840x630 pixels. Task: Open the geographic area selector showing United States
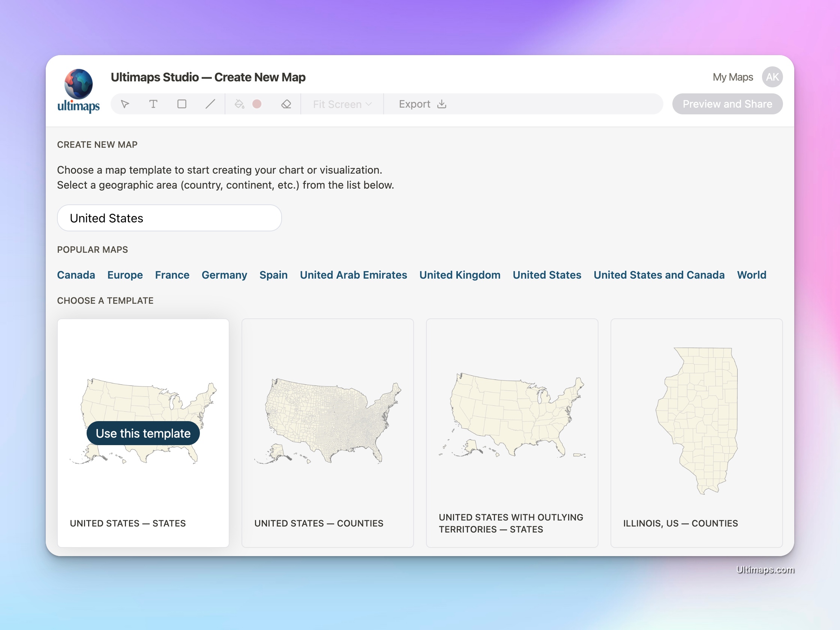tap(169, 218)
